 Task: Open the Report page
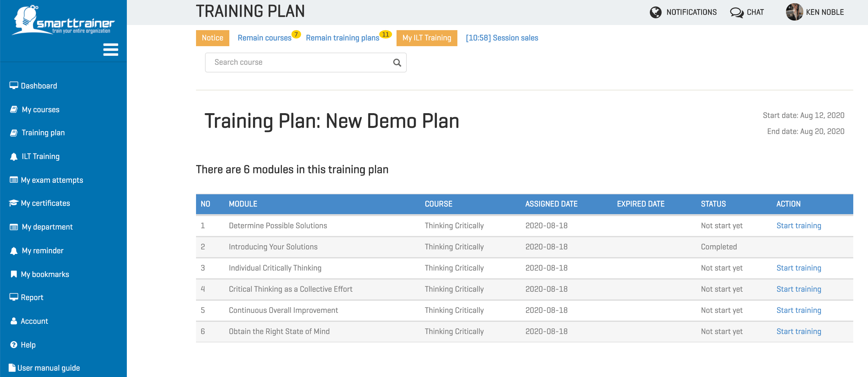click(x=32, y=297)
